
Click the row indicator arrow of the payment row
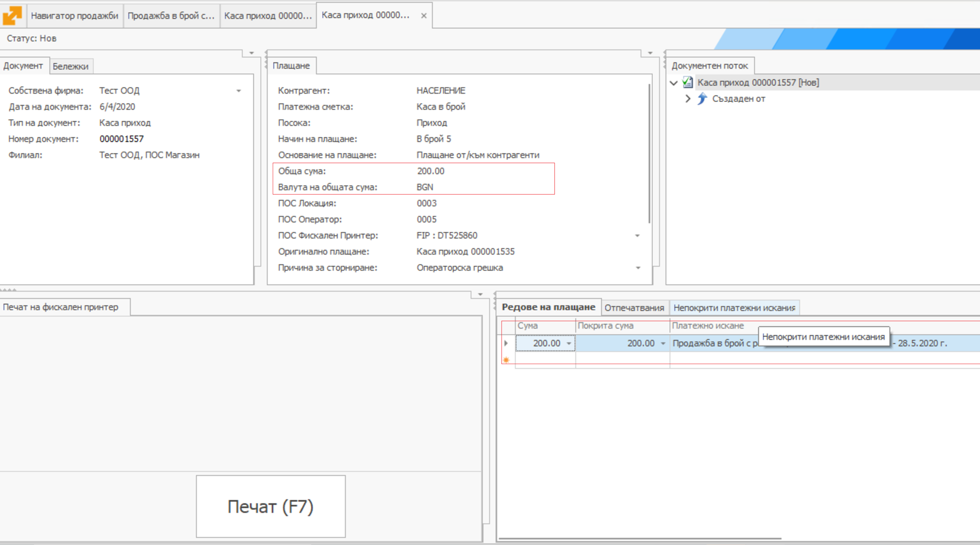point(506,343)
